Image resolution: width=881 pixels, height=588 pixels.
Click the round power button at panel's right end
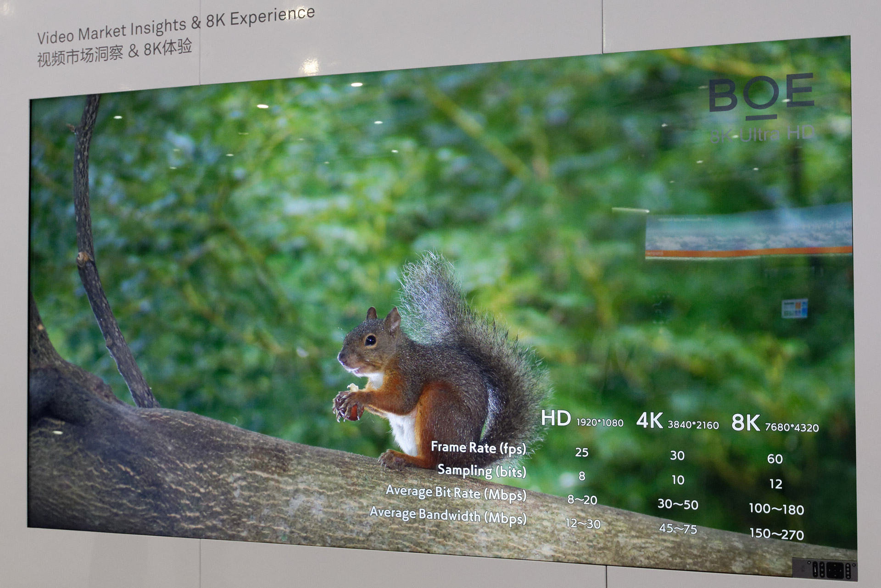click(854, 565)
